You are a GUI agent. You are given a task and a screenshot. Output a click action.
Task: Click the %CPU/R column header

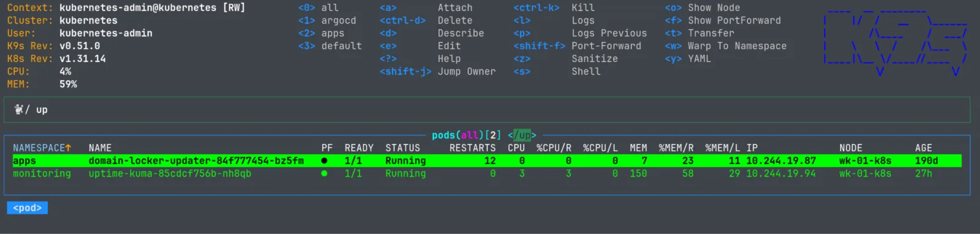[x=554, y=148]
